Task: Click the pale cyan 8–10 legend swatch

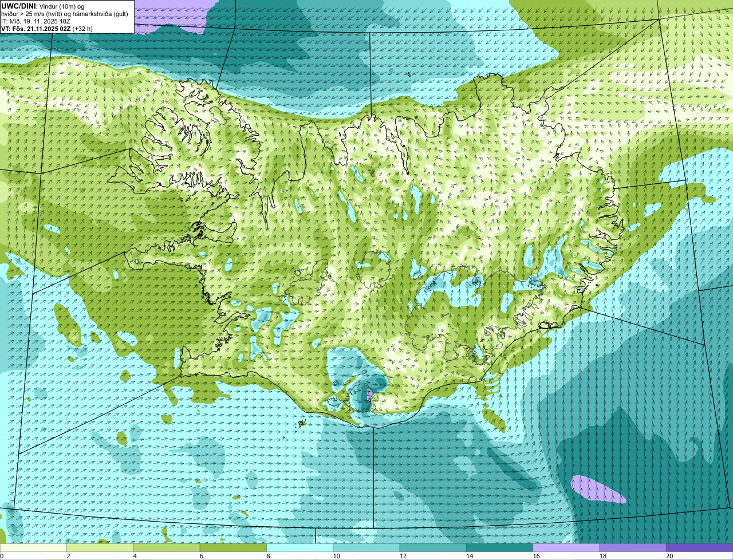Action: (300, 548)
